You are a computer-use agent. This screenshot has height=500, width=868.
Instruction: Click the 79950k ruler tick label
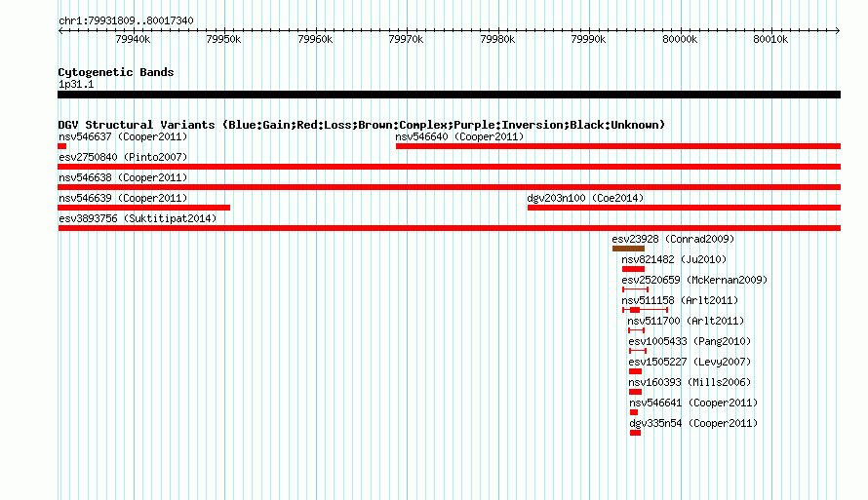point(223,39)
